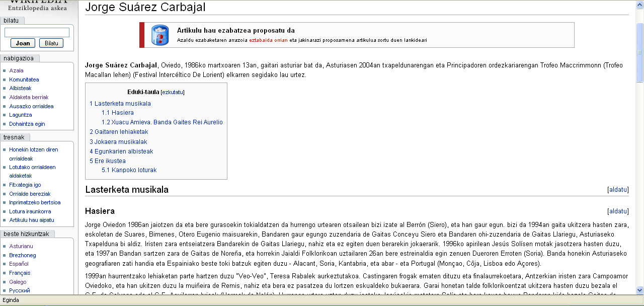Click the search text field
Image resolution: width=644 pixels, height=306 pixels.
click(37, 33)
